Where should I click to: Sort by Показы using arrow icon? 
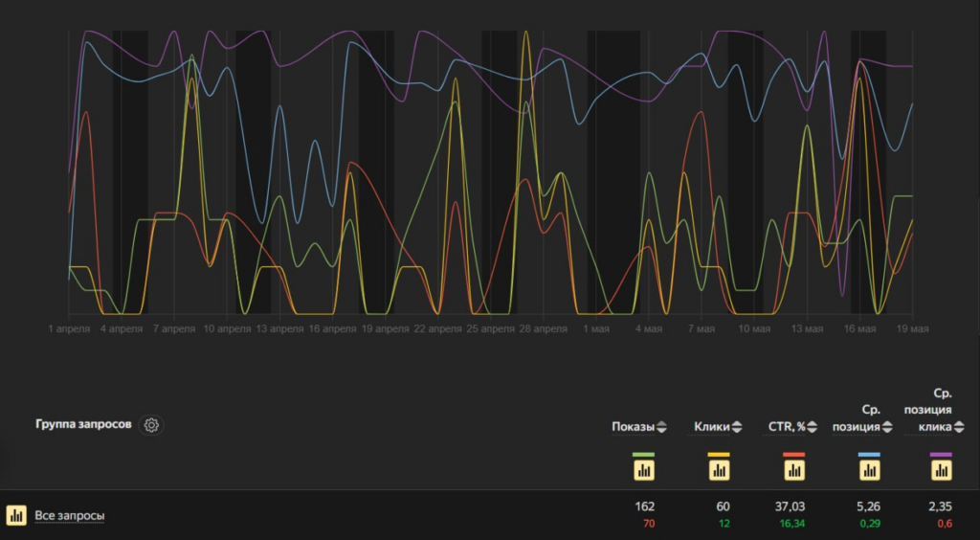[x=661, y=427]
